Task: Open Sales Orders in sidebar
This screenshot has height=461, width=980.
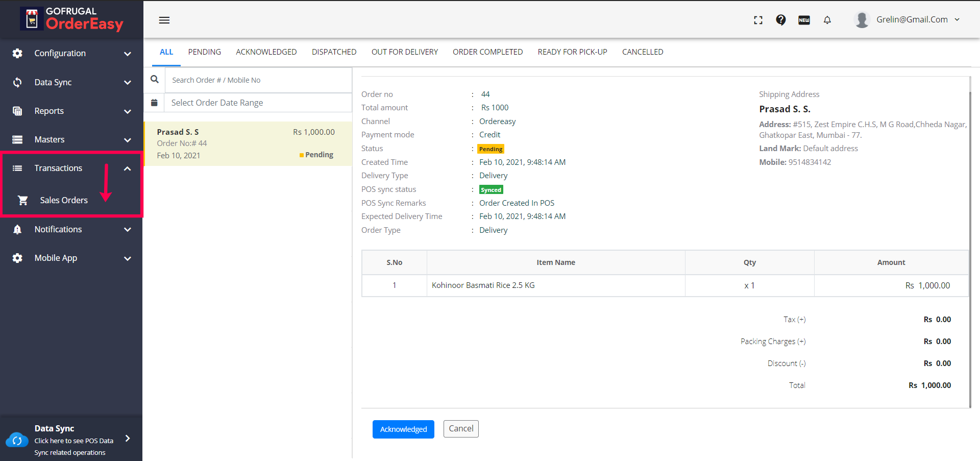Action: 64,200
